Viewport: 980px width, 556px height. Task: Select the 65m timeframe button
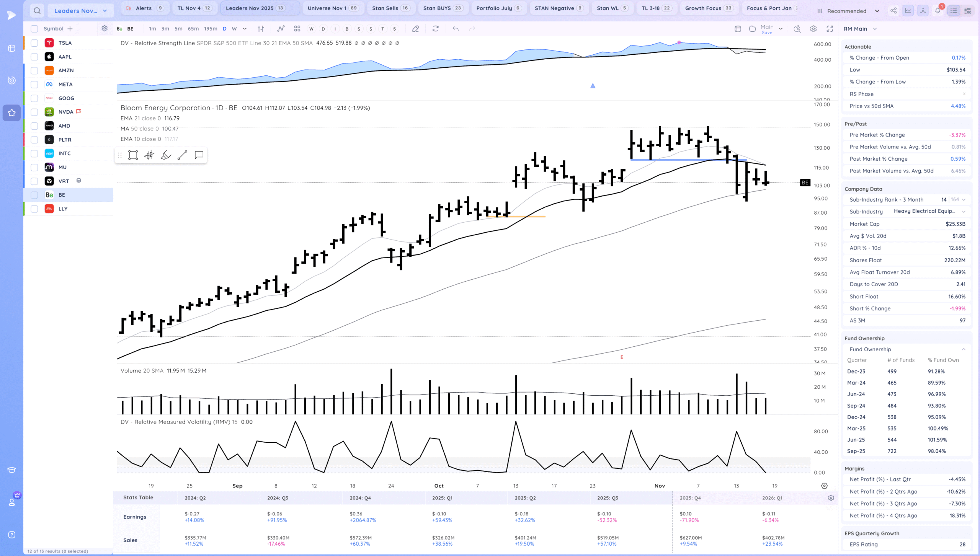[x=193, y=29]
